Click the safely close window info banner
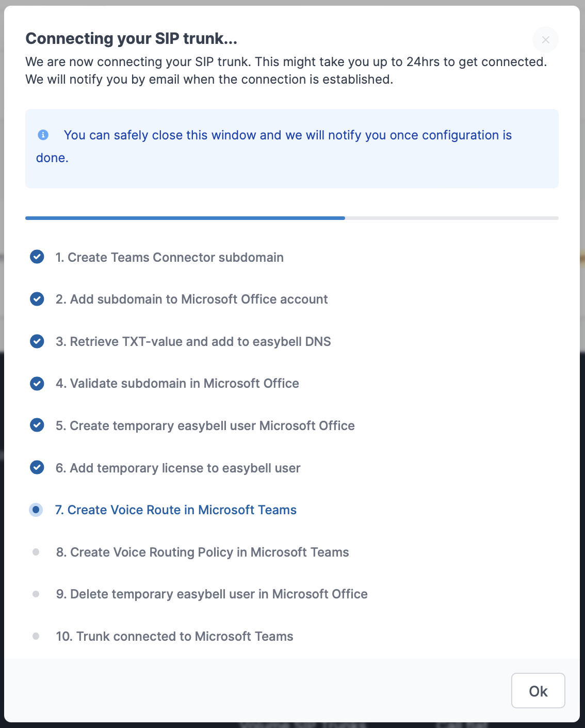Screen dimensions: 585x728 [x=291, y=148]
